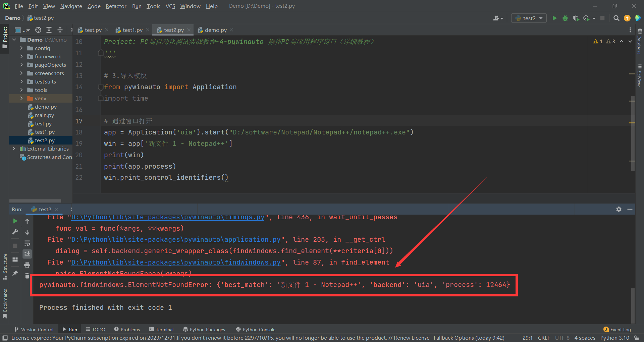Open the Refactor menu

116,6
